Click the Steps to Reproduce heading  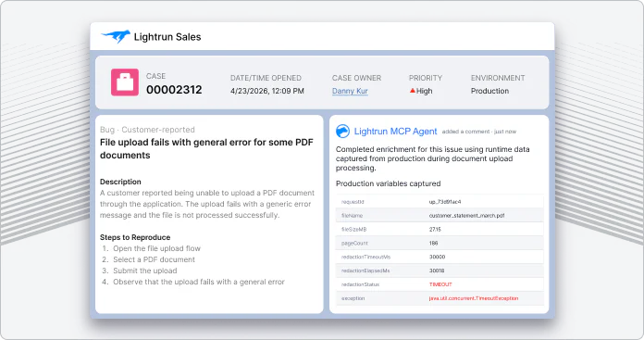(135, 237)
